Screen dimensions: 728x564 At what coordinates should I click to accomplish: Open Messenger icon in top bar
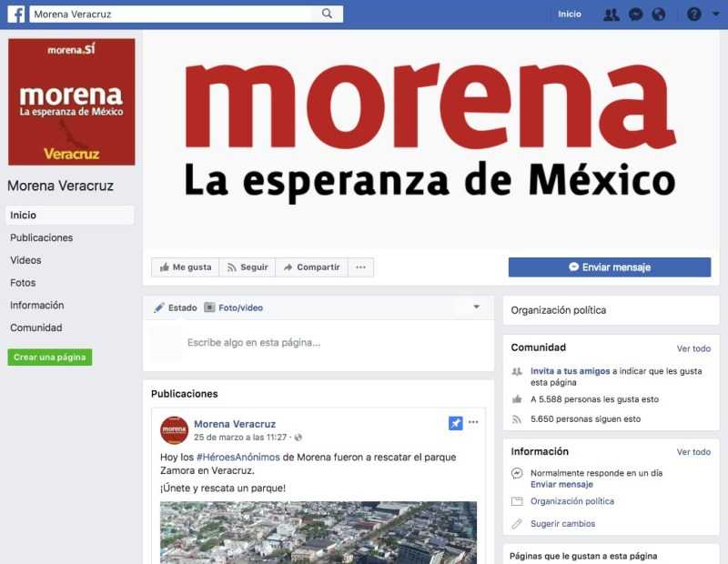(x=635, y=15)
